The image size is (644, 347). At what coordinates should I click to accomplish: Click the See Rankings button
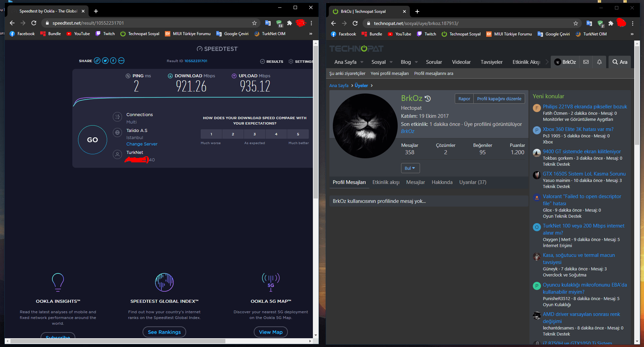pos(164,332)
